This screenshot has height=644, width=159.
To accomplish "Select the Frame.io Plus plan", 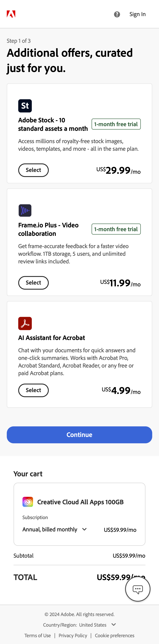I will (x=33, y=283).
